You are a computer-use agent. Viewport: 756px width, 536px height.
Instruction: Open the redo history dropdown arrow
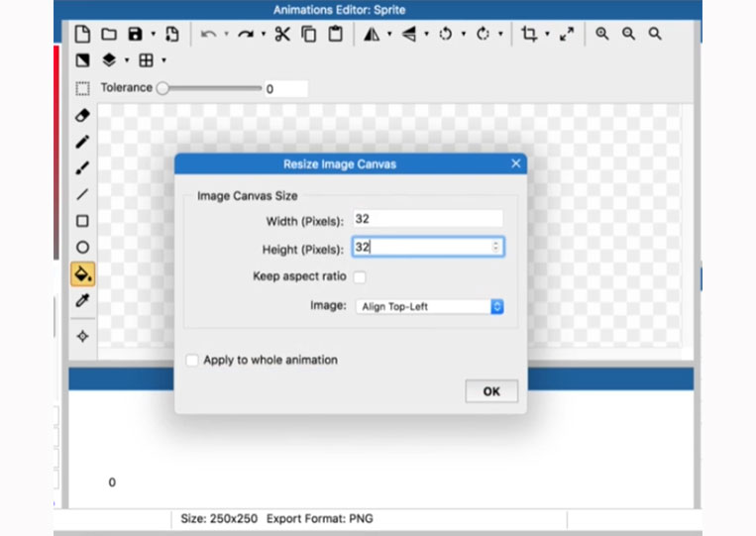(x=264, y=35)
